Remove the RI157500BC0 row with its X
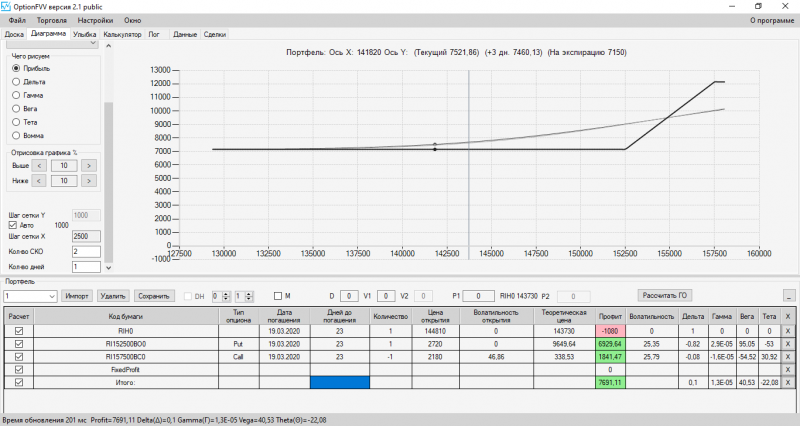The width and height of the screenshot is (800, 426). point(788,357)
